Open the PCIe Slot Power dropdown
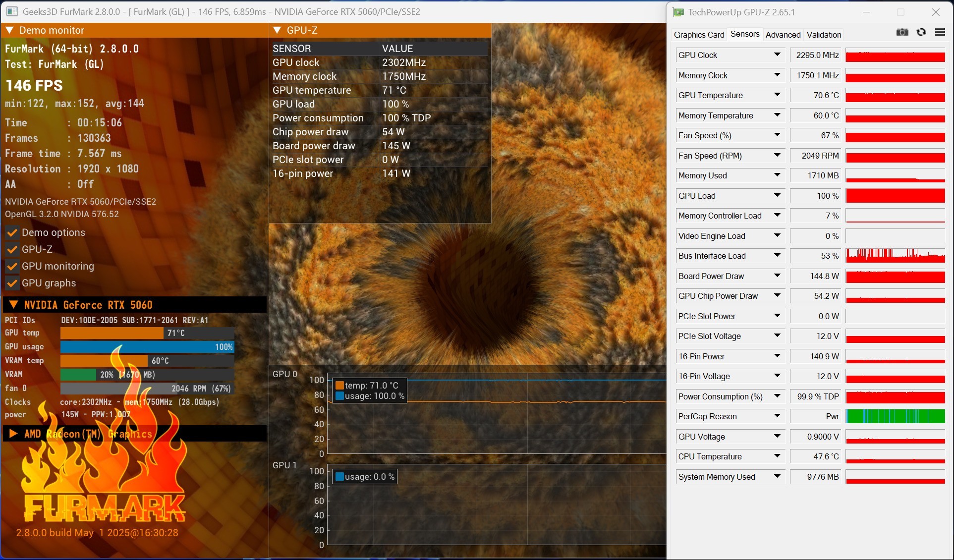The width and height of the screenshot is (954, 560). point(777,316)
